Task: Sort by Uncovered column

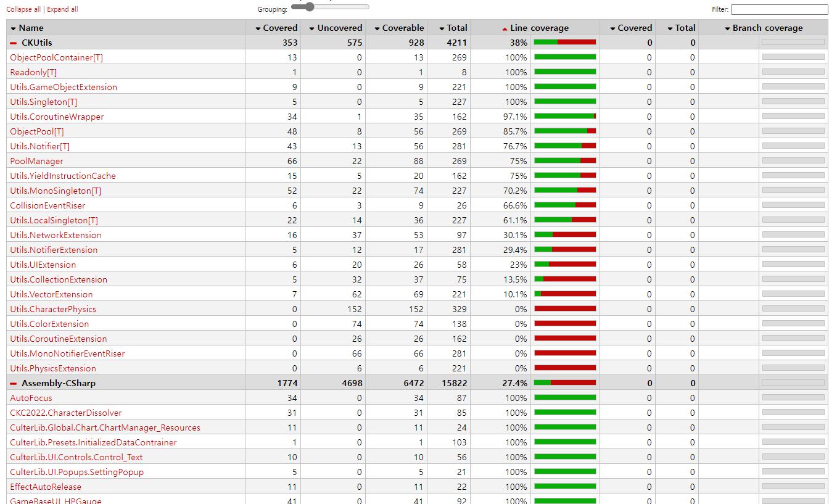Action: tap(336, 28)
